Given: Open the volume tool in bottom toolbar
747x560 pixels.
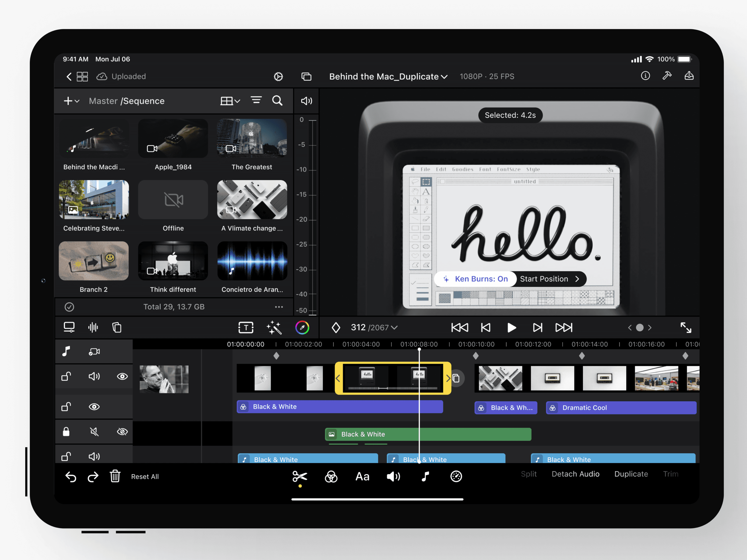Looking at the screenshot, I should [393, 477].
